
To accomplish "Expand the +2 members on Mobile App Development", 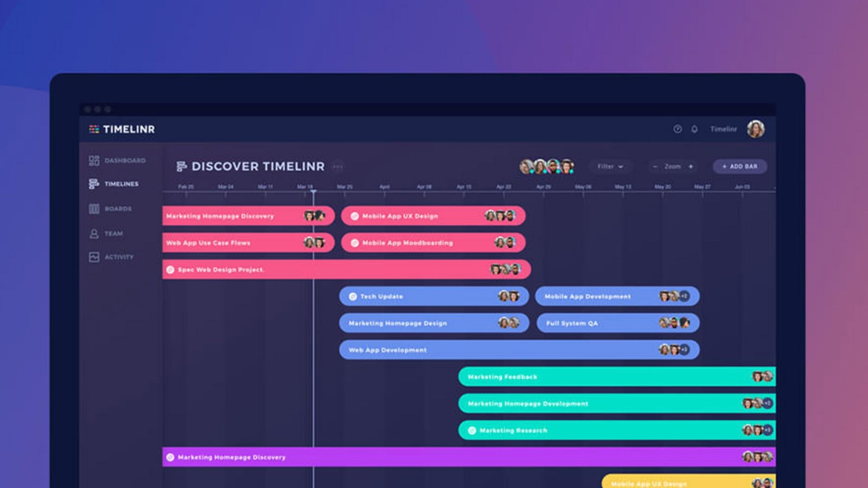I will click(x=685, y=296).
